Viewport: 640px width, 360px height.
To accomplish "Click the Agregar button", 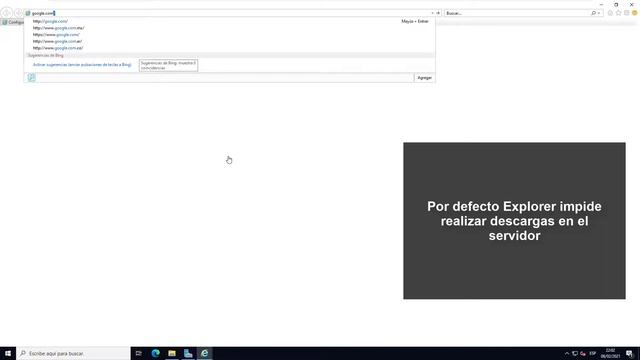I will click(424, 78).
